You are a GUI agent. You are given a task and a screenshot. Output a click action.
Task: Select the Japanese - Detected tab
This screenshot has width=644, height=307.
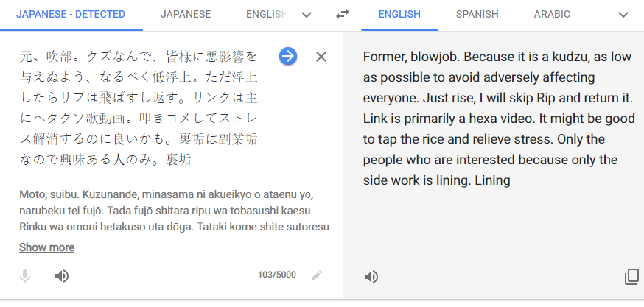pyautogui.click(x=71, y=15)
